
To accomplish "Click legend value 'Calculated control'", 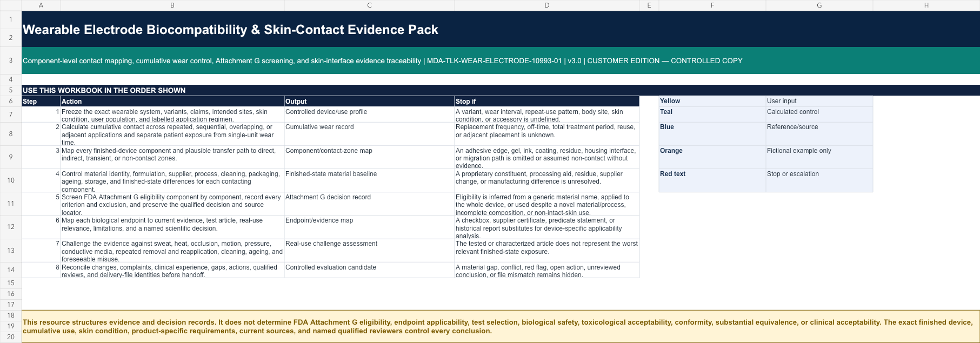I will click(x=819, y=115).
